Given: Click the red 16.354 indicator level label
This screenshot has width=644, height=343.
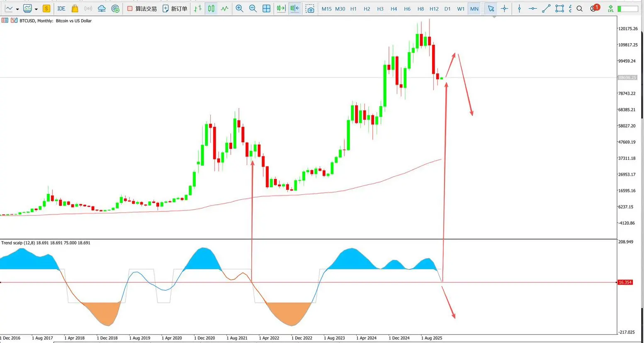Looking at the screenshot, I should pyautogui.click(x=625, y=282).
